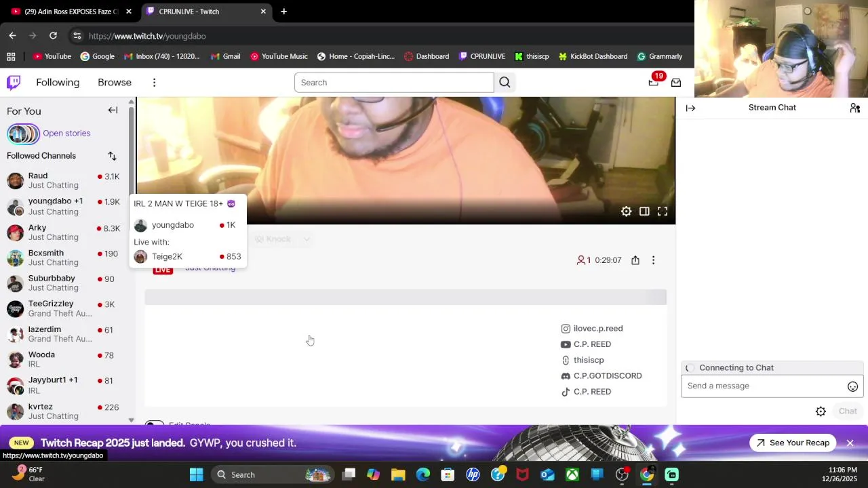Open YouTube link C.P. REED

[x=586, y=344]
